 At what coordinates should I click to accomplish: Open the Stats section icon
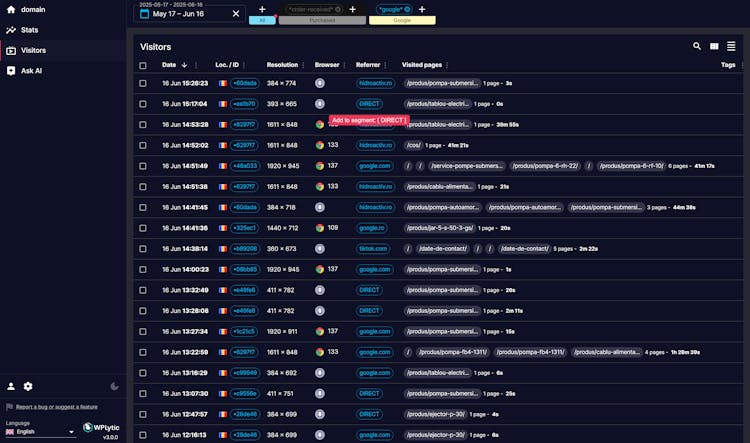point(11,30)
